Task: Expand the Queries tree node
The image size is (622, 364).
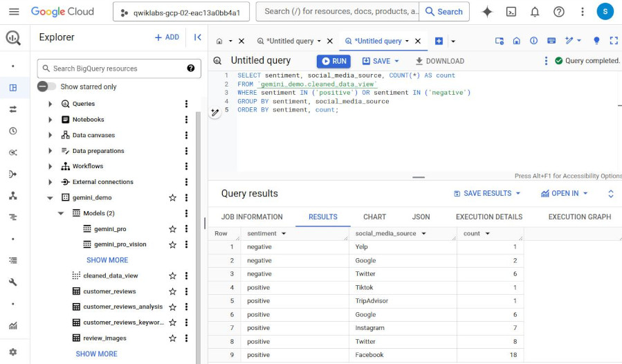Action: click(x=50, y=104)
